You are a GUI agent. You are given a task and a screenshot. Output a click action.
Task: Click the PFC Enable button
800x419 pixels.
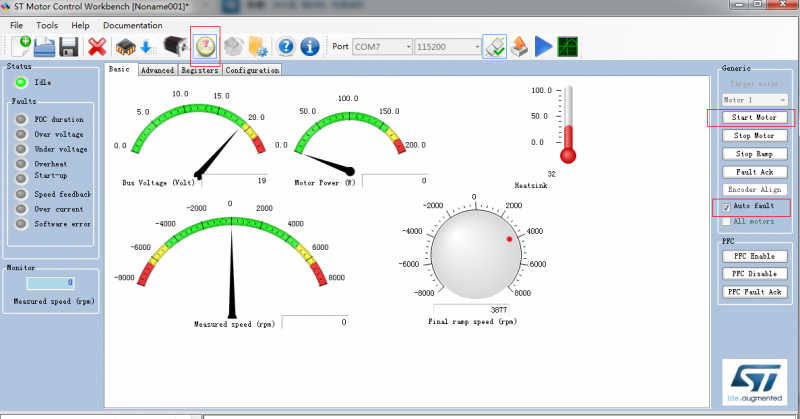pos(754,256)
